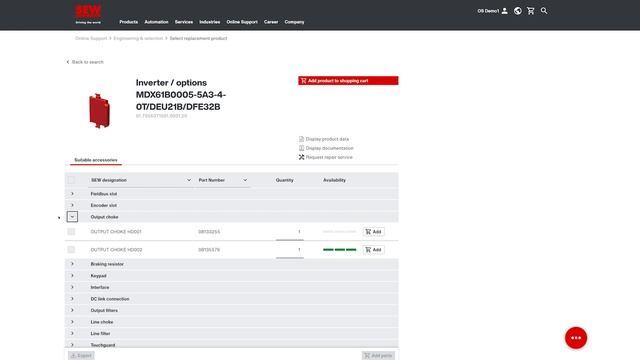This screenshot has height=360, width=640.
Task: Go to Online Support breadcrumb
Action: point(91,38)
